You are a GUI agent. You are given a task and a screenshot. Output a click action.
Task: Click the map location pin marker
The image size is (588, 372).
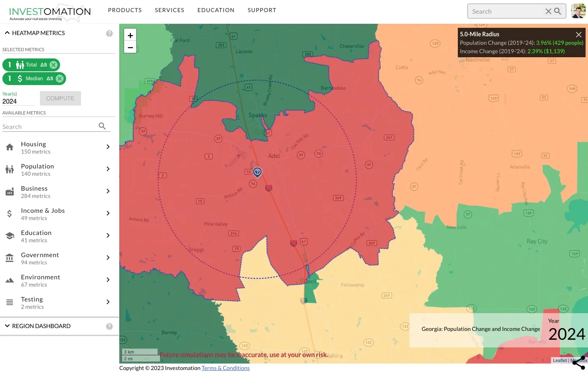pos(257,172)
